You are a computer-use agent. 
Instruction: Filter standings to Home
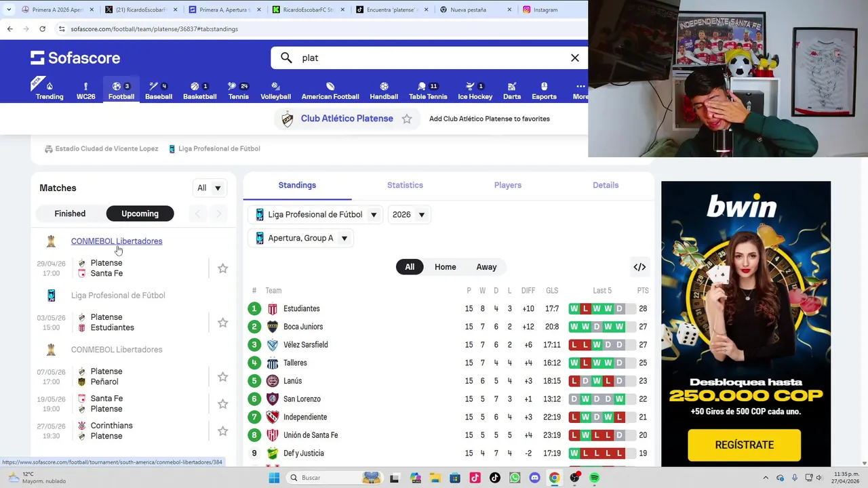(x=445, y=267)
